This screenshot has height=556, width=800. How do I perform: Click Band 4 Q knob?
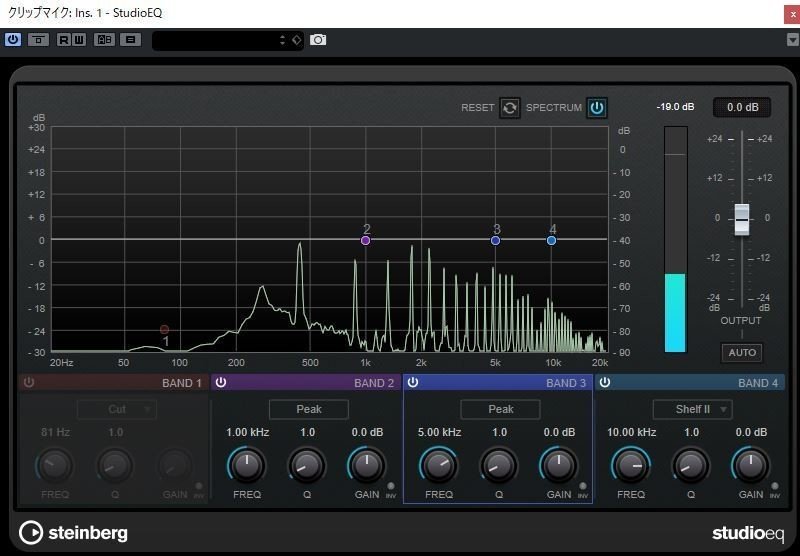point(691,465)
